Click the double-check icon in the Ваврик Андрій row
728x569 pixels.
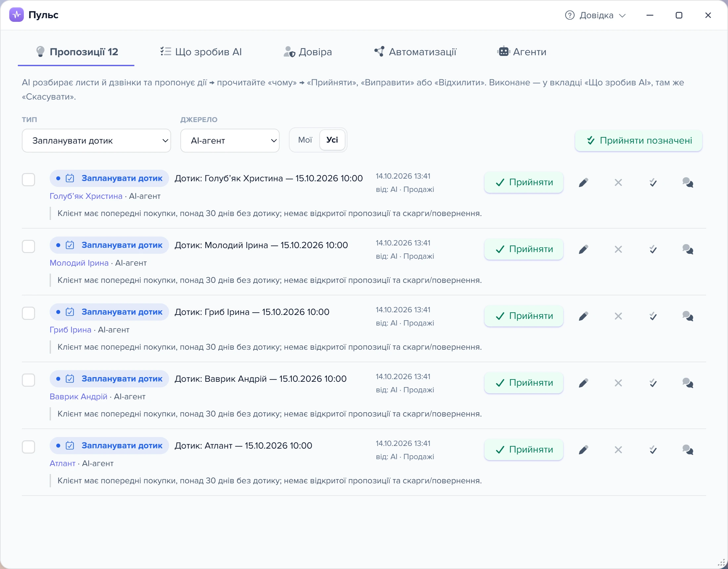tap(653, 383)
